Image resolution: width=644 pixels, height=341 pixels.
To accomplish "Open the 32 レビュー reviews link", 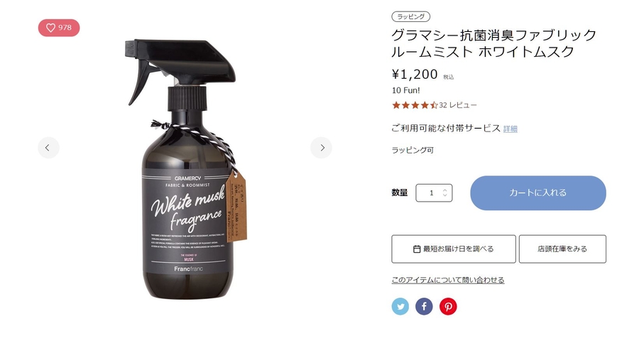I will pyautogui.click(x=458, y=105).
